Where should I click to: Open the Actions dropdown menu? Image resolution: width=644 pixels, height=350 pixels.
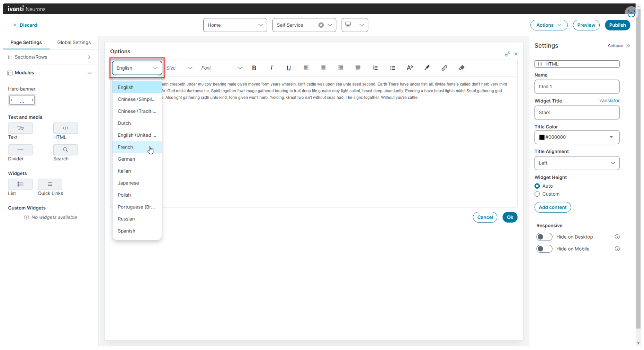point(549,25)
